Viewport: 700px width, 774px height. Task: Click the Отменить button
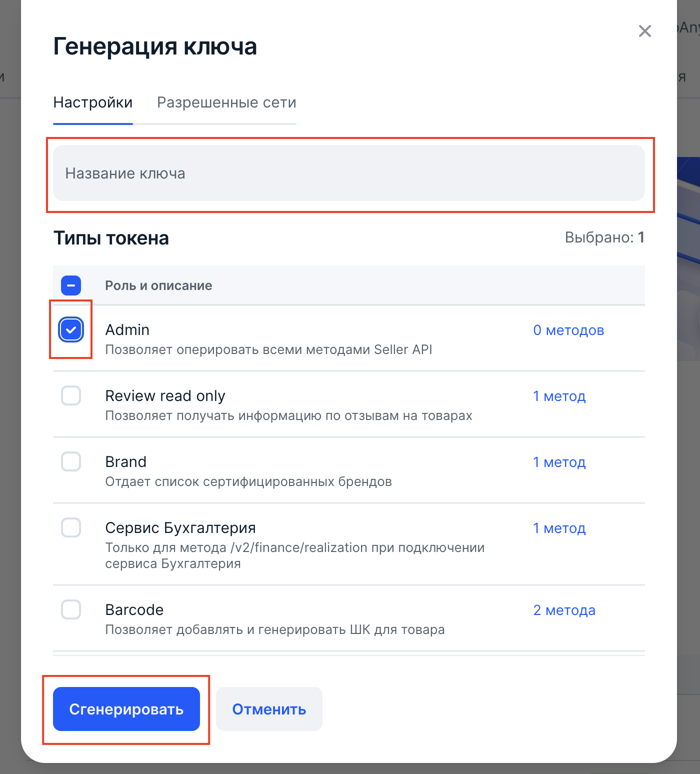tap(269, 709)
